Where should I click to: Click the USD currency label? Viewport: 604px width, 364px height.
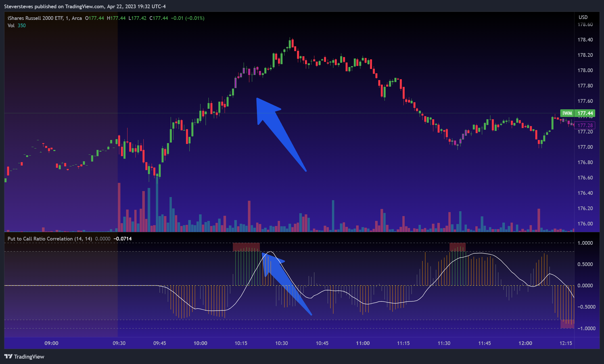(583, 17)
